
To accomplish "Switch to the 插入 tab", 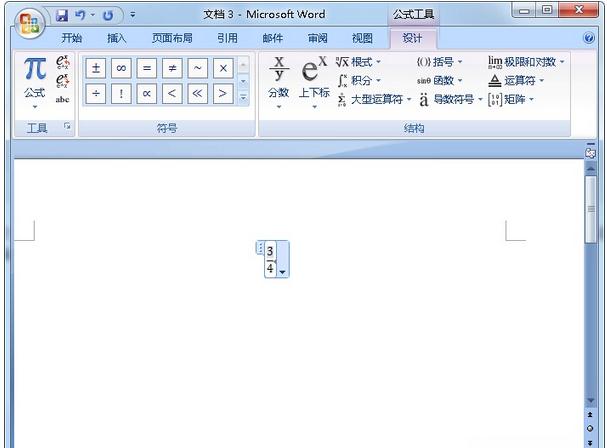I will [117, 38].
